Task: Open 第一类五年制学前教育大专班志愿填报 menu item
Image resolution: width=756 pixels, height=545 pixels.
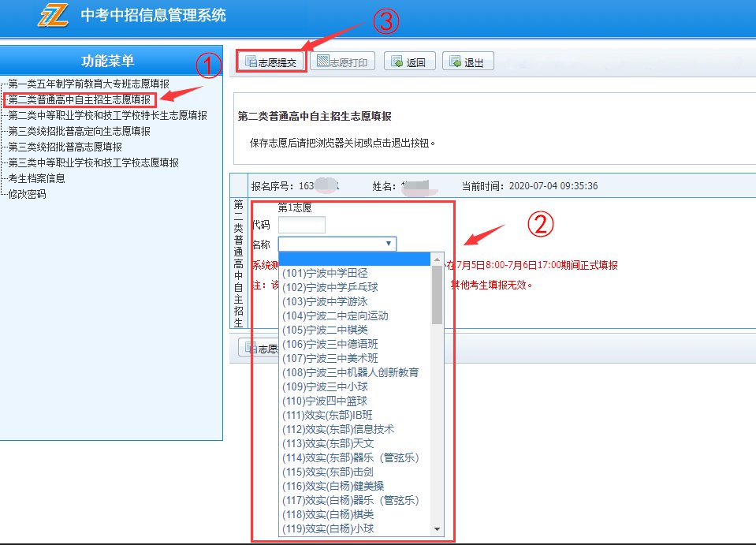Action: pyautogui.click(x=89, y=84)
